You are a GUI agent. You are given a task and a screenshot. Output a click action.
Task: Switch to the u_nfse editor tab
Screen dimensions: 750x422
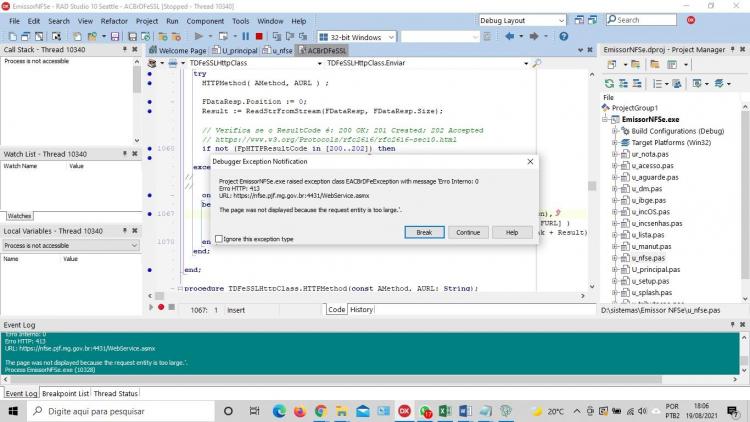[278, 50]
